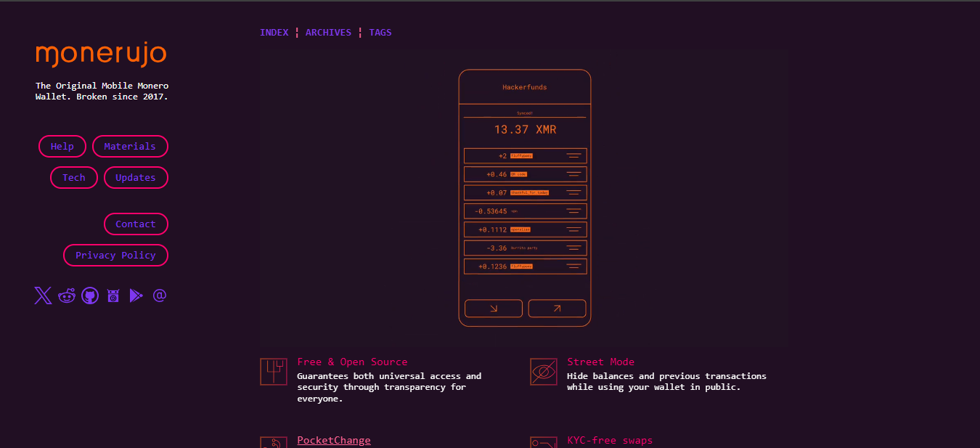Screen dimensions: 980x448
Task: Click the Free & Open Source feature icon
Action: (274, 372)
